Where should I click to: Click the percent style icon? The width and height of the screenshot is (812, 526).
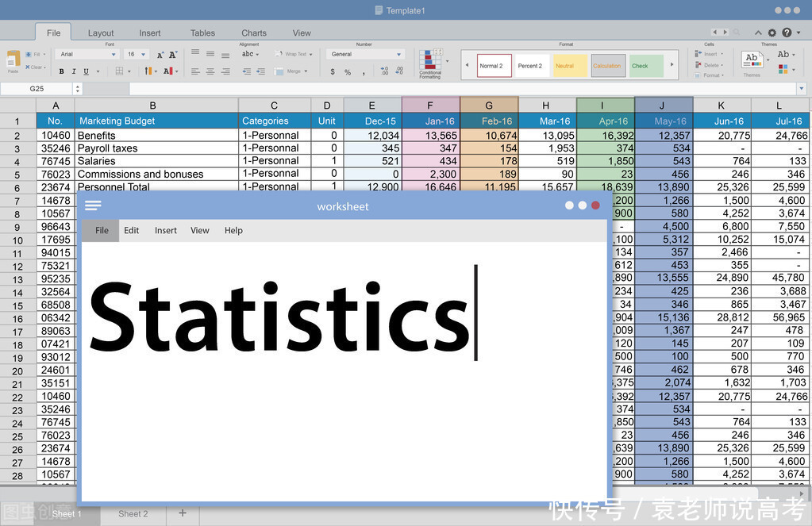pyautogui.click(x=347, y=72)
